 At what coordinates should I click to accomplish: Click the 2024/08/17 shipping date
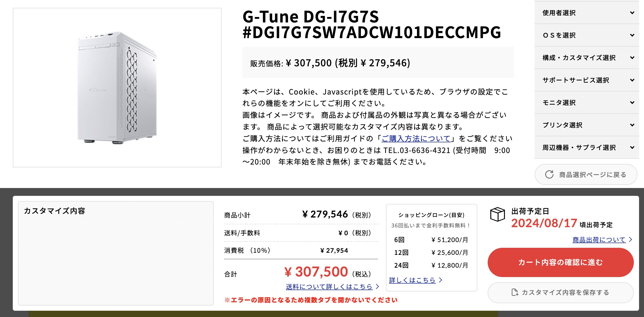tap(544, 223)
